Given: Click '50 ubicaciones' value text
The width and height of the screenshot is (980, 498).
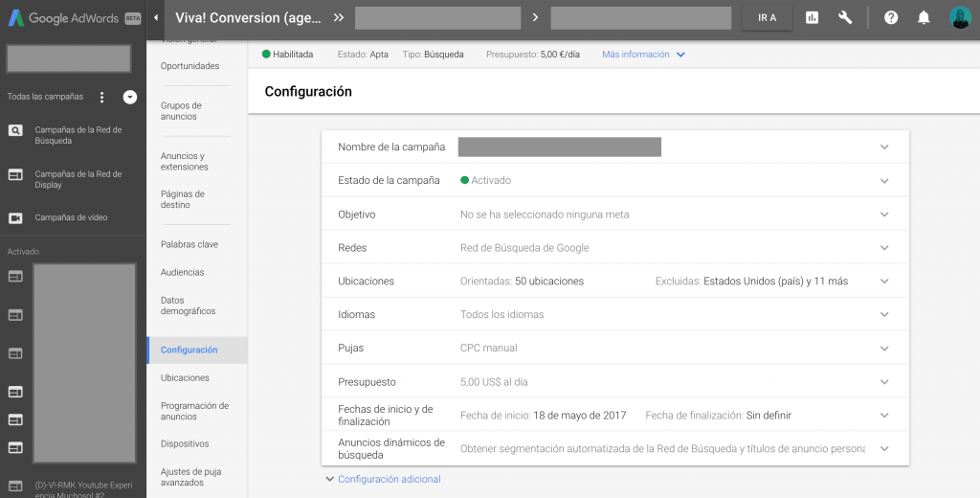Looking at the screenshot, I should pyautogui.click(x=549, y=282).
